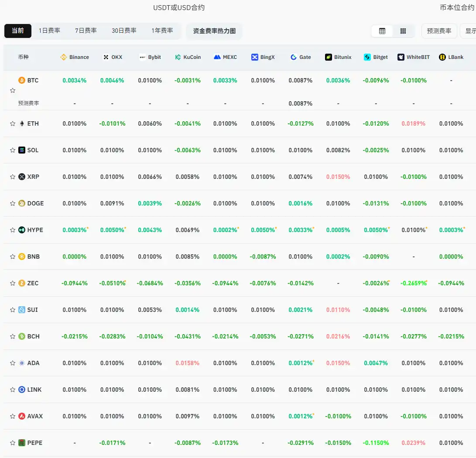This screenshot has height=458, width=476.
Task: Click ZEC WhiteBIT rate -0.2659%
Action: coord(414,283)
